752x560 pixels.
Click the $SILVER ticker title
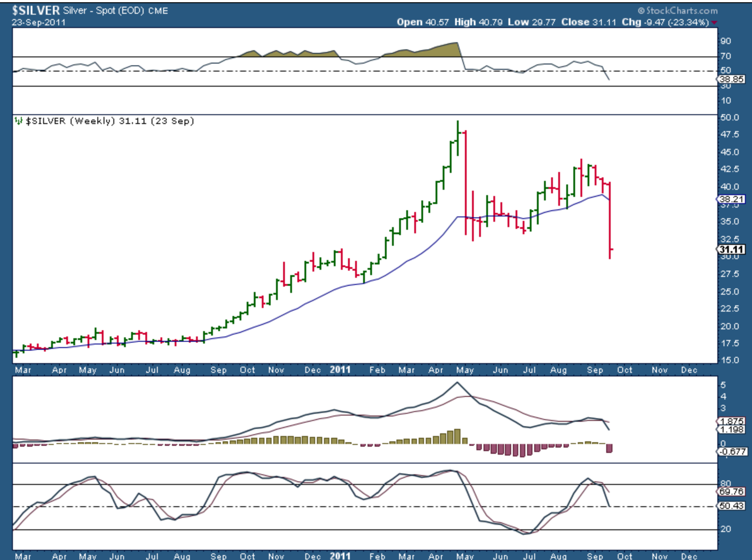pyautogui.click(x=36, y=10)
